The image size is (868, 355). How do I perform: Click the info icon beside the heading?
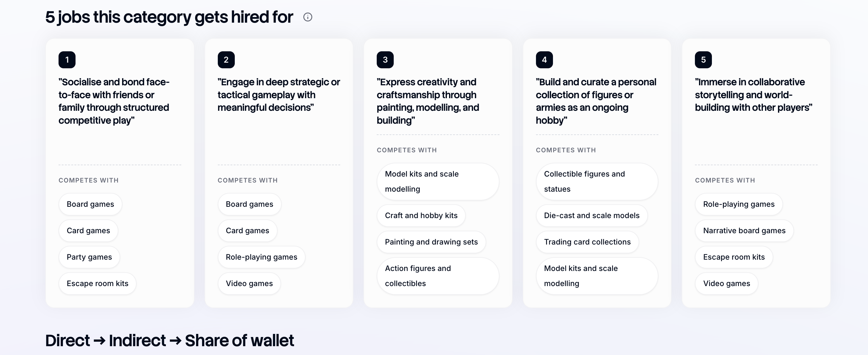(x=308, y=17)
